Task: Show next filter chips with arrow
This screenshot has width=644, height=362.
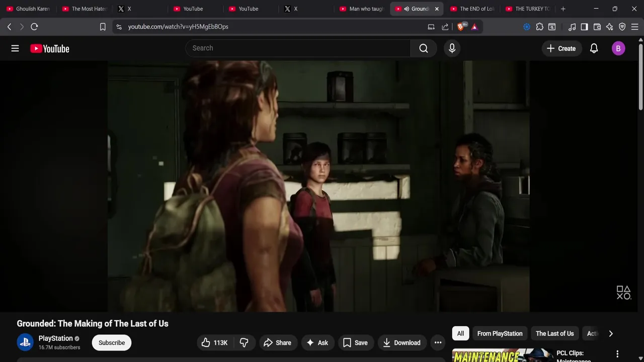Action: coord(610,333)
